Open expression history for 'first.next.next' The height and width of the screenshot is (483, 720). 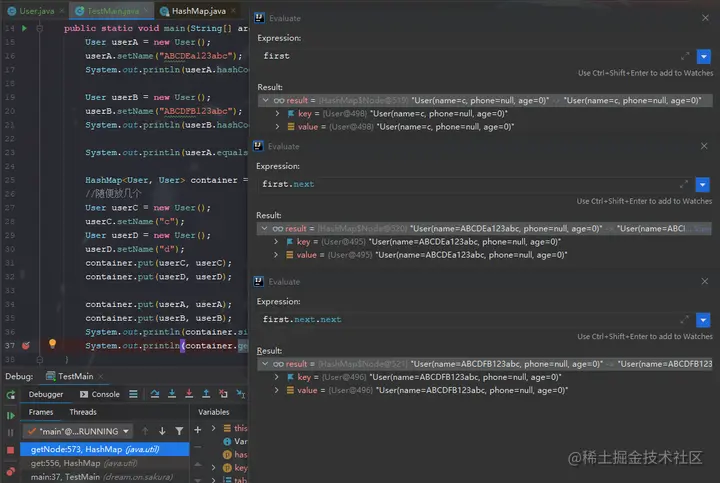[703, 320]
